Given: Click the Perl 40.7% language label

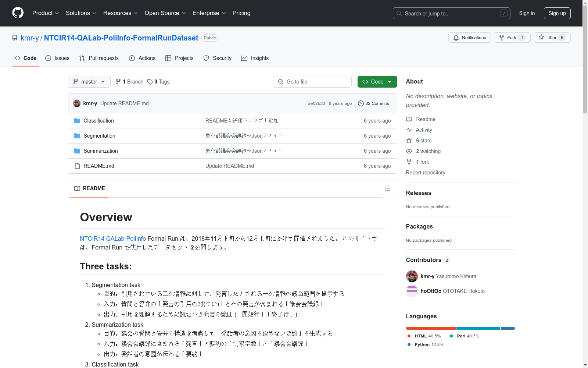Looking at the screenshot, I should click(465, 336).
